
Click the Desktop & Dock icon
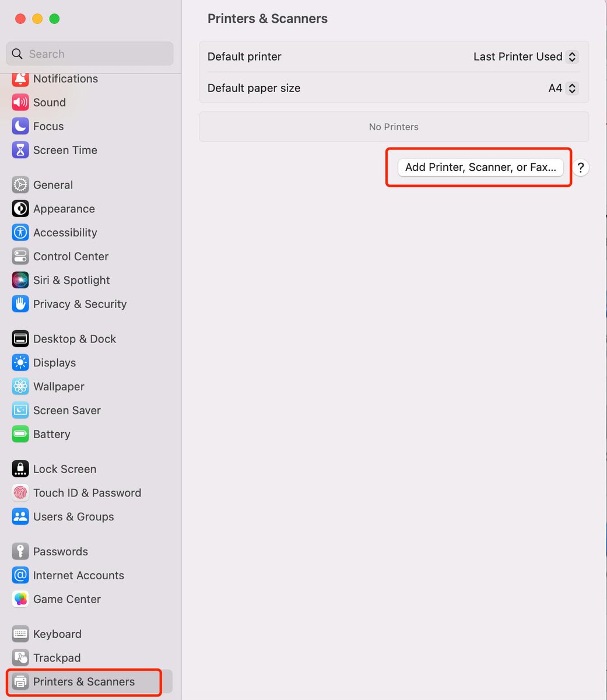tap(20, 339)
